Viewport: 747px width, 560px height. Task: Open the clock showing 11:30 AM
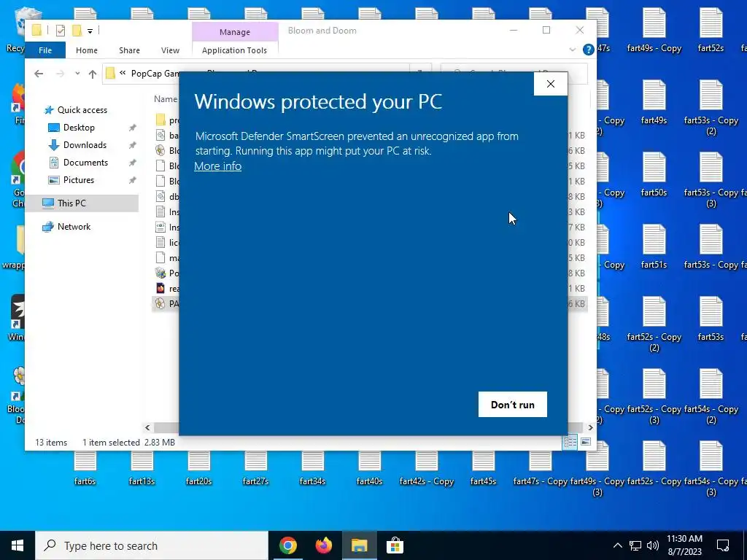pyautogui.click(x=684, y=545)
